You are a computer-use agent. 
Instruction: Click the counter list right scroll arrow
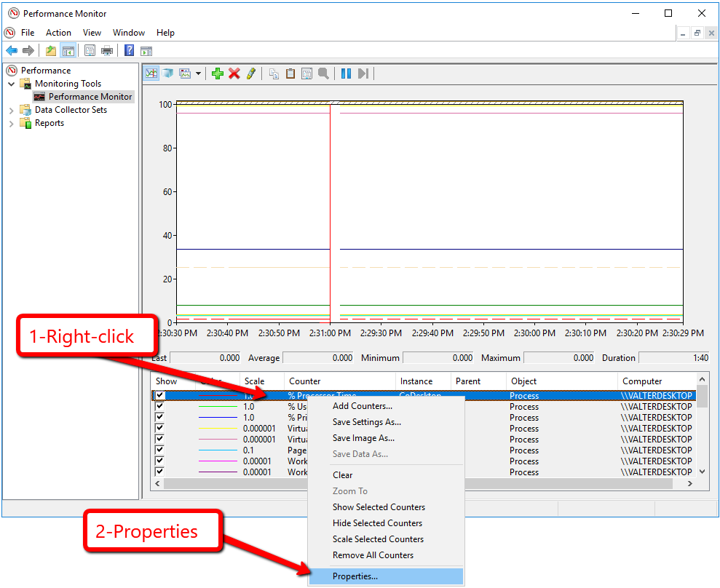click(x=689, y=483)
